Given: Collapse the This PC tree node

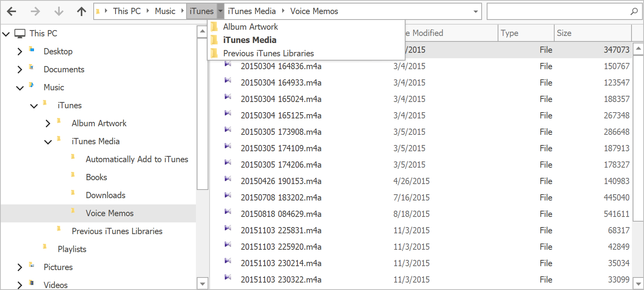Looking at the screenshot, I should [6, 34].
